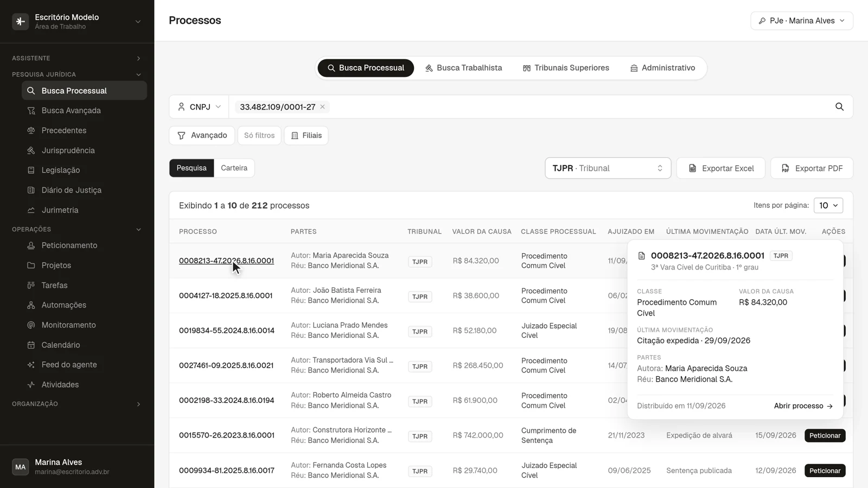Click Abrir processo in the preview card
This screenshot has width=868, height=488.
803,406
